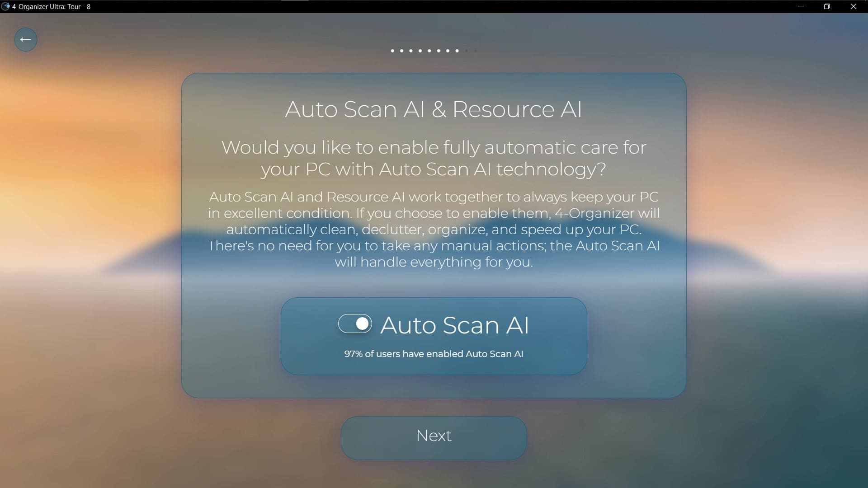Click the 4-Organizer app icon in titlebar

5,7
